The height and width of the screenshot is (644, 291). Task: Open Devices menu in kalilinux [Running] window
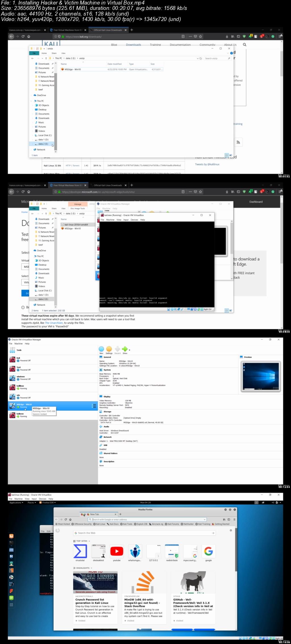[42, 499]
